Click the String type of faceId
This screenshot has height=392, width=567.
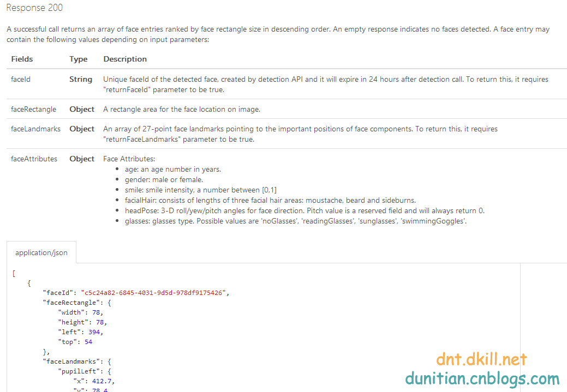81,79
